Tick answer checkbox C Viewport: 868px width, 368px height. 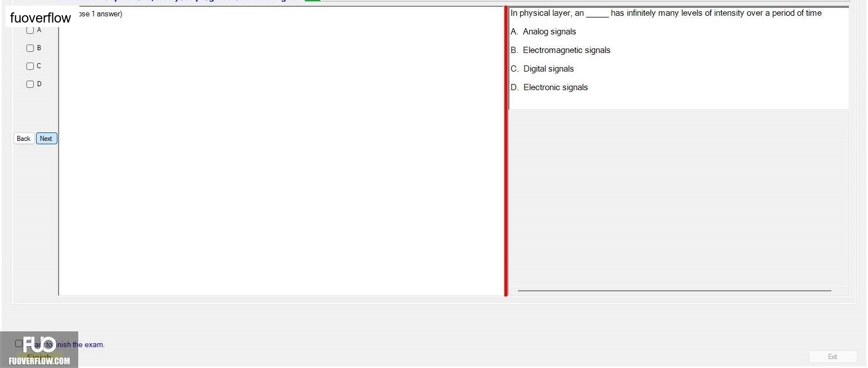(30, 66)
